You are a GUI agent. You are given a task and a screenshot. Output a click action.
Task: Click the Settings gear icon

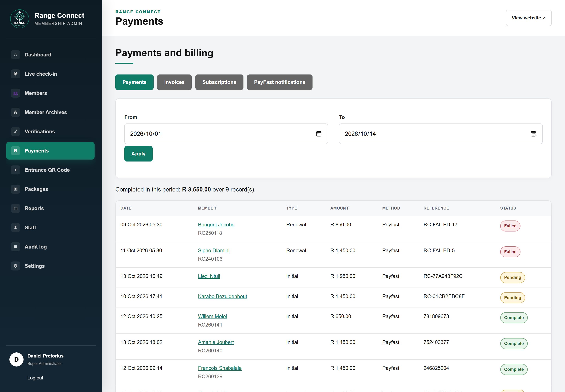point(15,266)
